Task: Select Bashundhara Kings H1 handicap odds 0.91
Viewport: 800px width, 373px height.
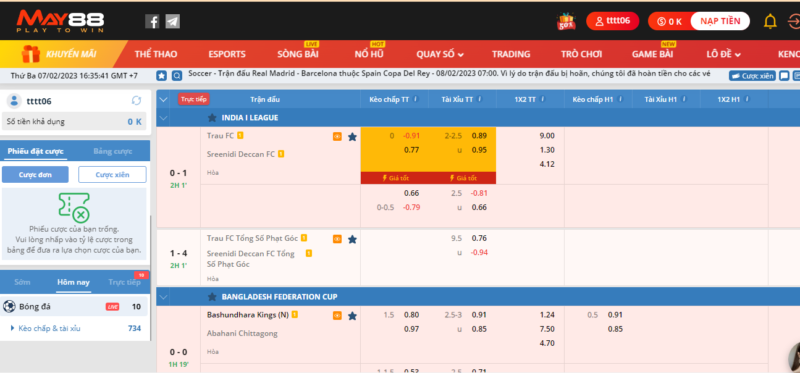Action: pyautogui.click(x=615, y=315)
